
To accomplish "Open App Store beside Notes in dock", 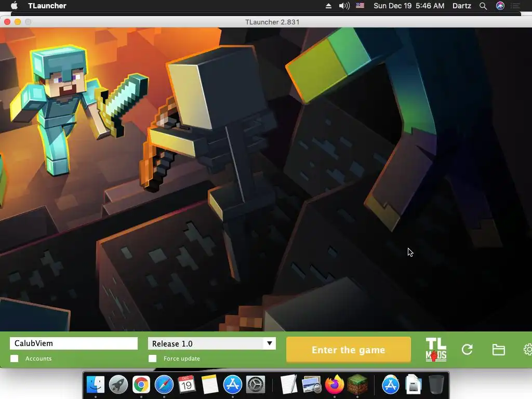I will (x=232, y=385).
